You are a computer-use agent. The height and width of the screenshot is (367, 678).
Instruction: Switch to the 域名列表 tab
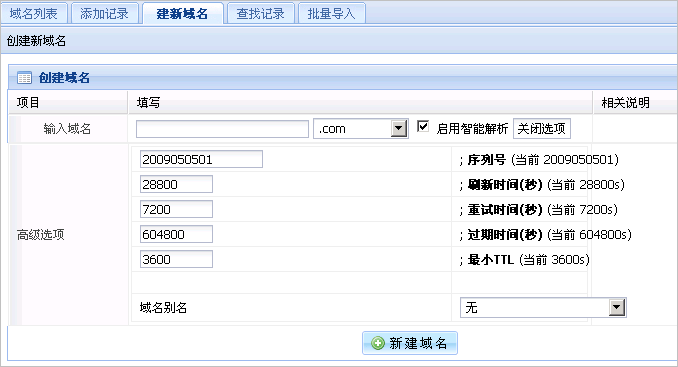pos(34,13)
